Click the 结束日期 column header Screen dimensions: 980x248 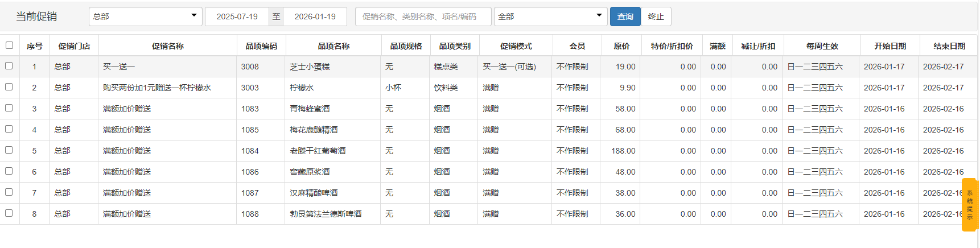click(x=949, y=46)
